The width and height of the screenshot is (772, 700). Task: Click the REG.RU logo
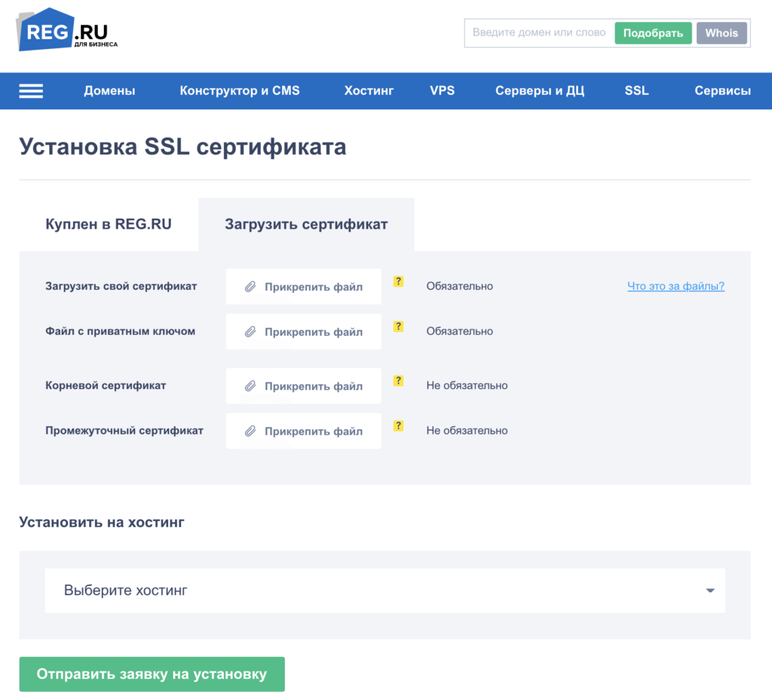[66, 30]
